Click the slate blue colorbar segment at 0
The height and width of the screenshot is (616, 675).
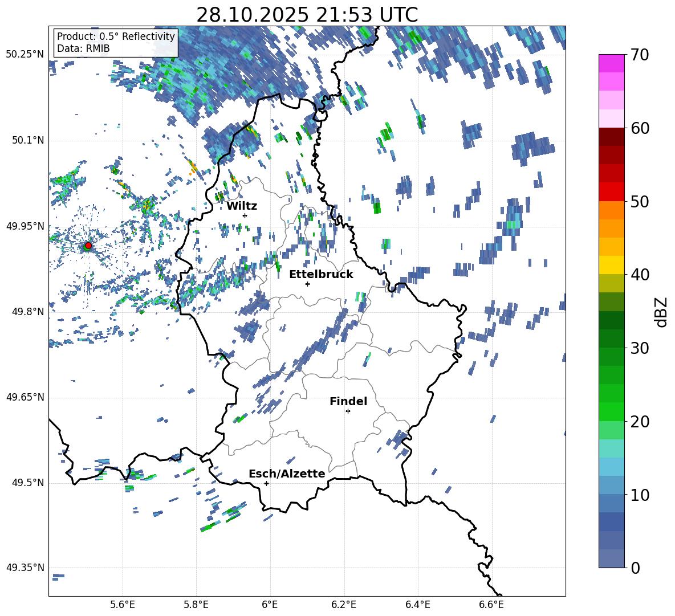(x=612, y=558)
